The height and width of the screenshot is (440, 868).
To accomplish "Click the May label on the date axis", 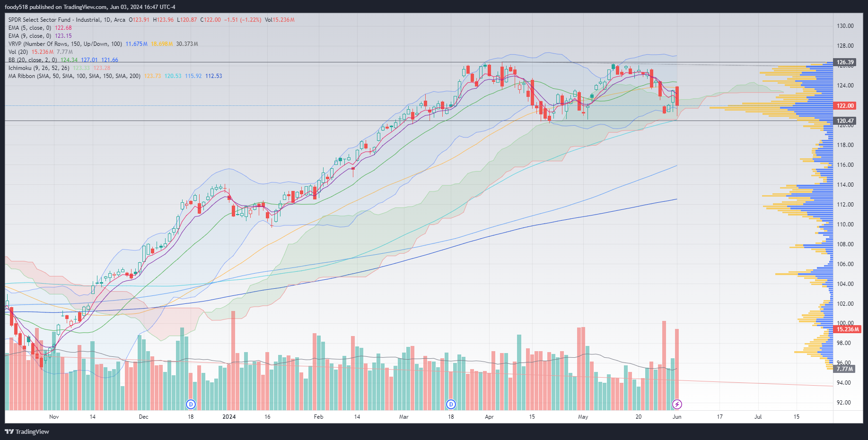I will 583,417.
